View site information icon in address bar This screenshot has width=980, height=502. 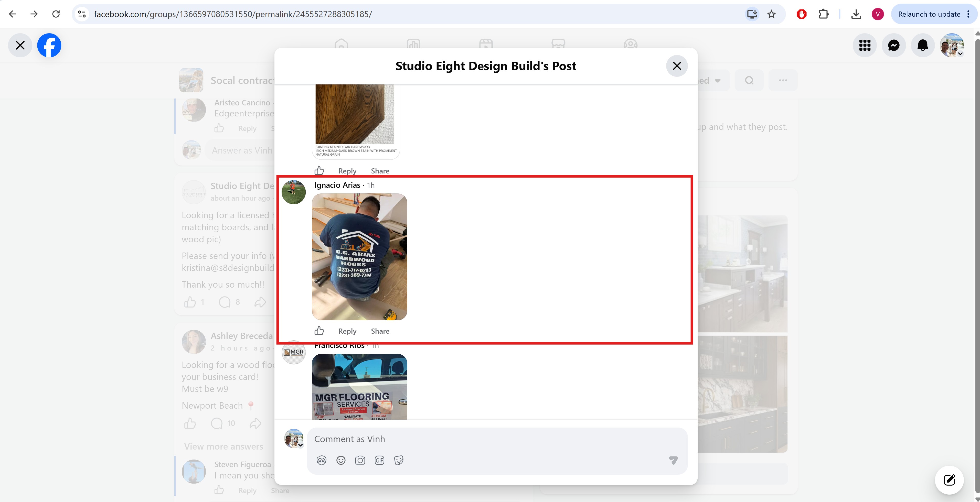(82, 14)
